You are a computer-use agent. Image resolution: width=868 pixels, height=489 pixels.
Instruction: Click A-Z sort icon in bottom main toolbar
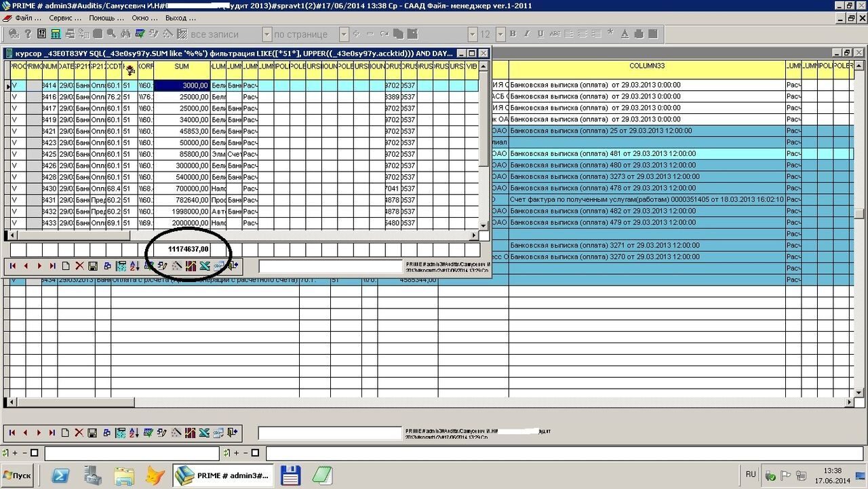[x=134, y=433]
